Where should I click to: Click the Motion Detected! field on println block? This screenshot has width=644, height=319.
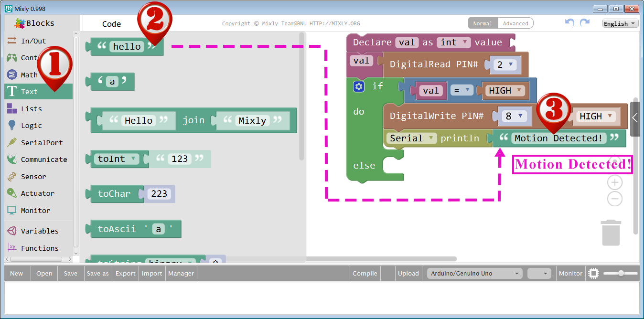(x=558, y=138)
